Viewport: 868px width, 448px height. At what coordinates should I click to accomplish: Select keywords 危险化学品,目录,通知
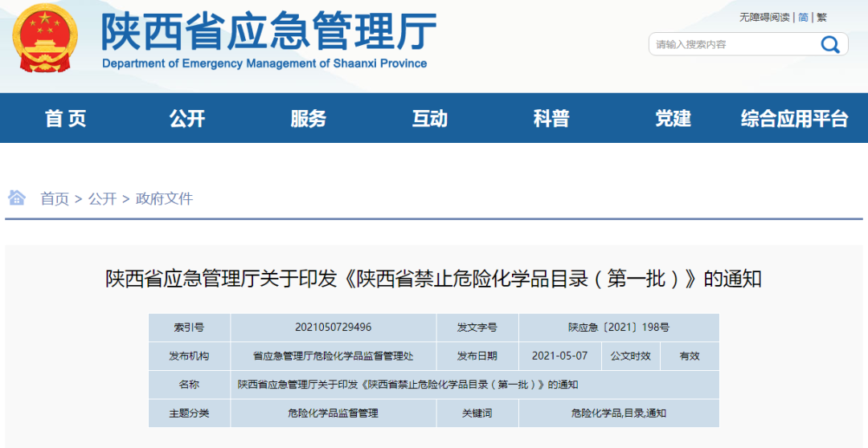(x=619, y=413)
